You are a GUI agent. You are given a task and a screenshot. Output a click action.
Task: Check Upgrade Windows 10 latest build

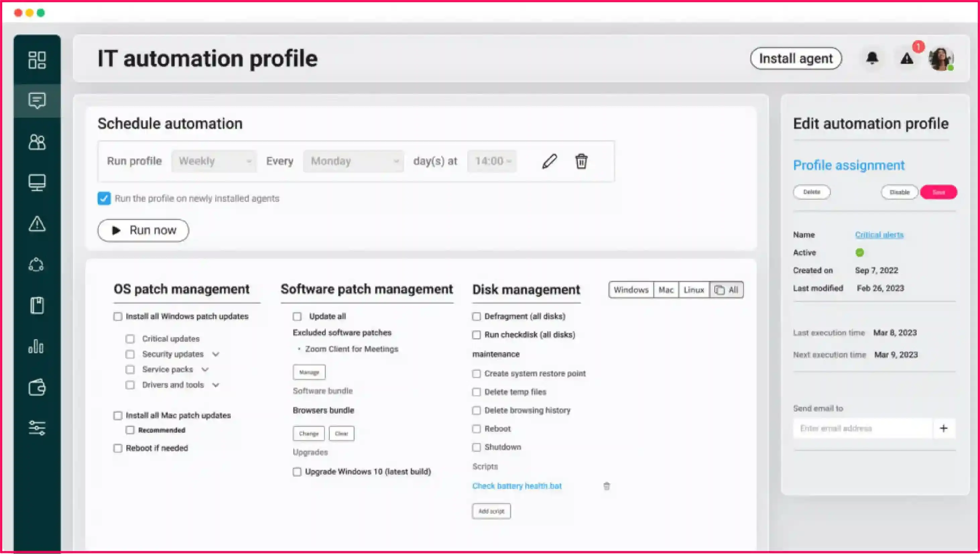coord(297,472)
